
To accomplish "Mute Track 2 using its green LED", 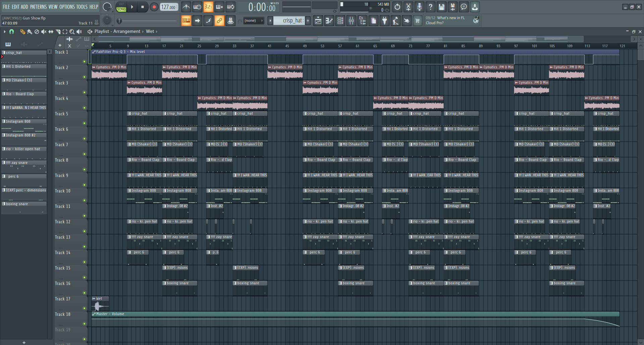I will tap(84, 77).
